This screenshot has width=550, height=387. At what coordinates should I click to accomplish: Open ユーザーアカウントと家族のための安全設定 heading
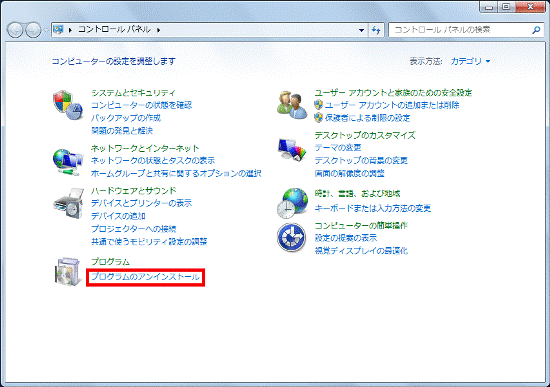393,93
